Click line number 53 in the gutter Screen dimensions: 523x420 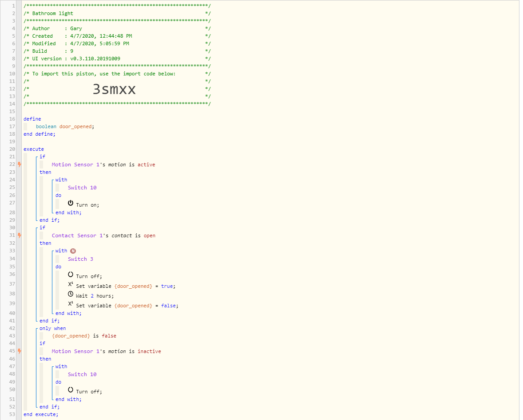[12, 414]
